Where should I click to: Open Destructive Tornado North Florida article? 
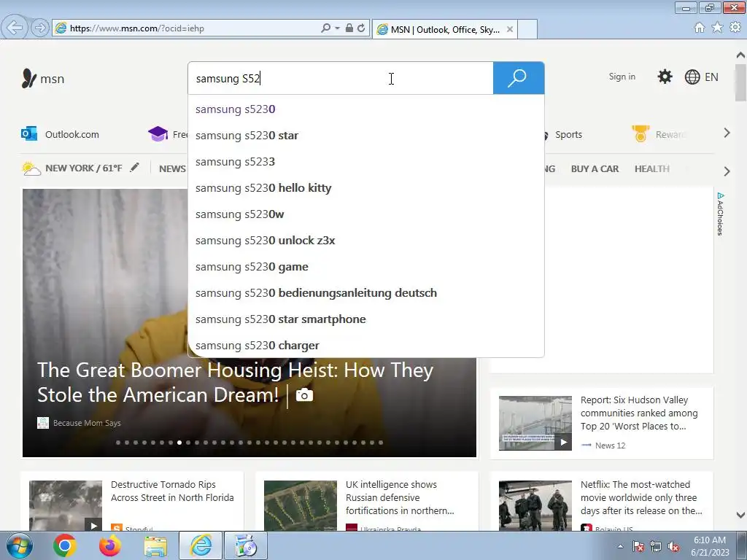pos(172,491)
